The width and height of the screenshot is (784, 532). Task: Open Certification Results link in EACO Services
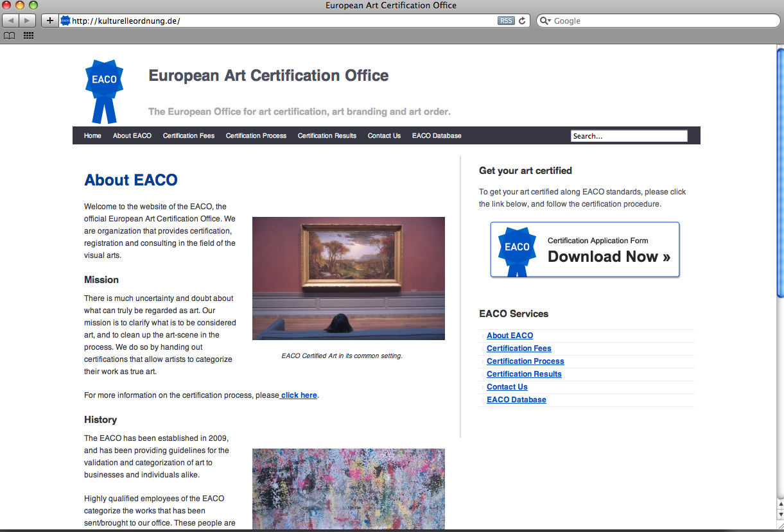524,374
